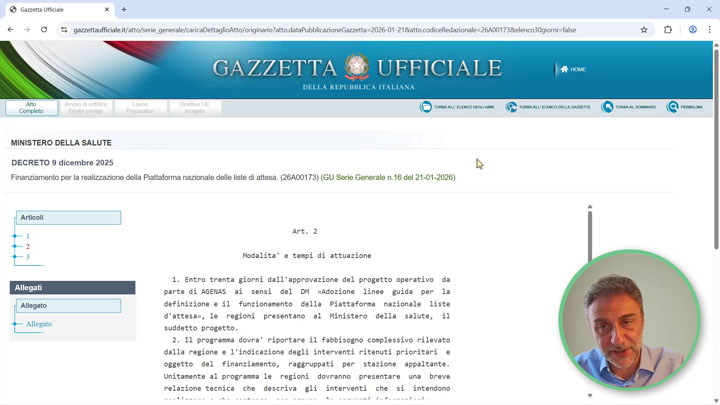Click the DECRETO 9 dicembre 2025 title
Screen dimensions: 720x405
(62, 163)
